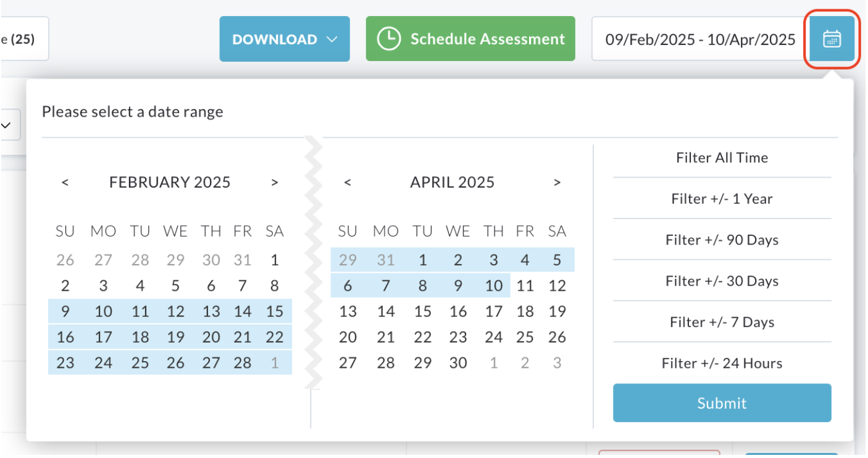Go to previous month before April 2025
The image size is (868, 458).
pos(348,183)
